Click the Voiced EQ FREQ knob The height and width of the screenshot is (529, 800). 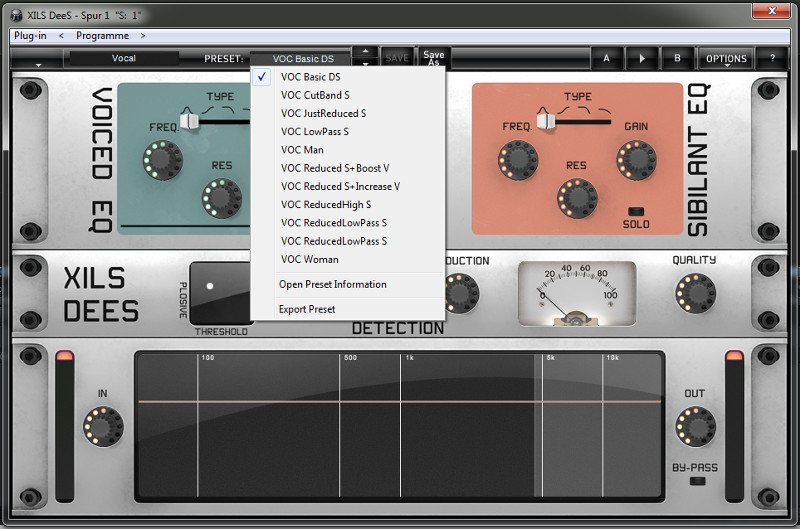(163, 160)
